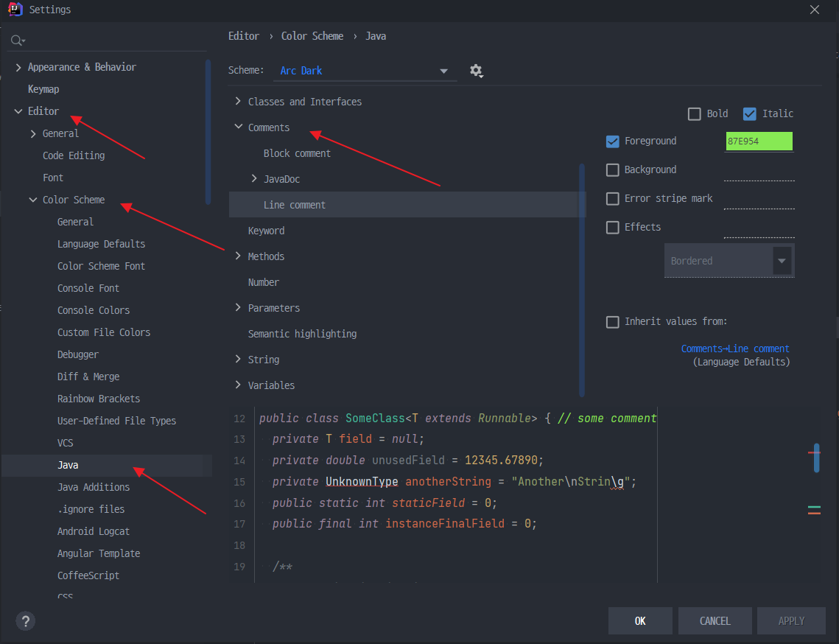
Task: Enable the Bold checkbox
Action: (x=694, y=113)
